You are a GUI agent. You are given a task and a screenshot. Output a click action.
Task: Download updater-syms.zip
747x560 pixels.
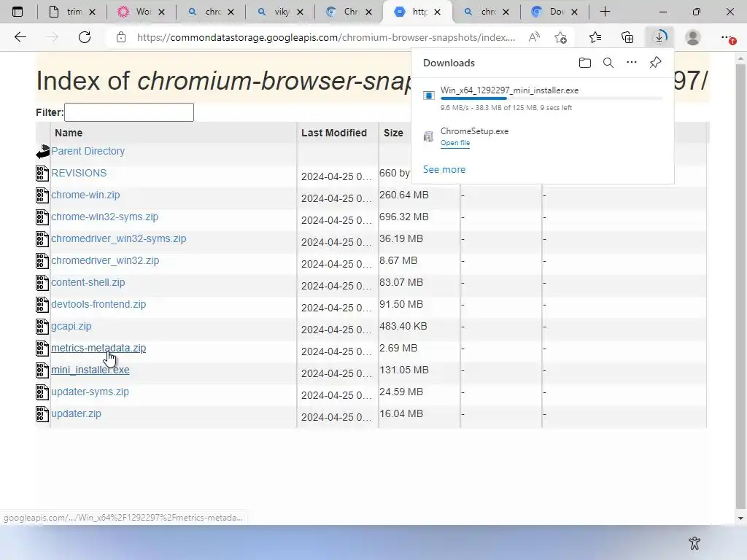coord(90,392)
